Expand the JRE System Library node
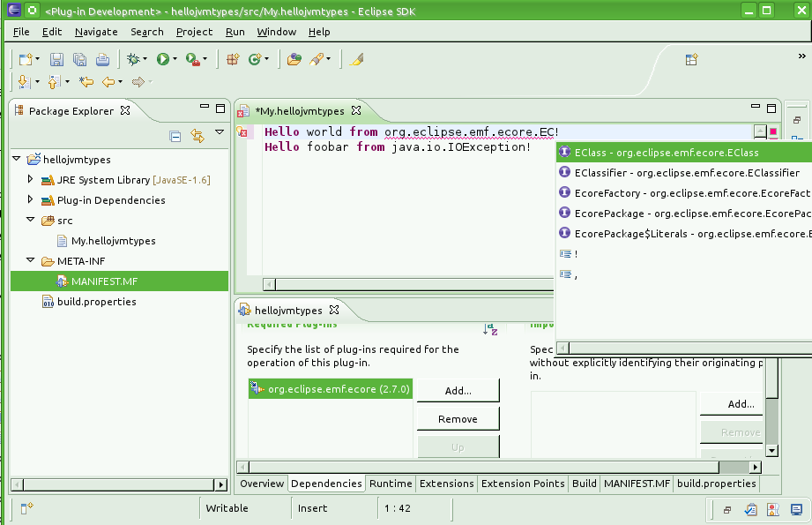The width and height of the screenshot is (812, 525). (x=30, y=179)
